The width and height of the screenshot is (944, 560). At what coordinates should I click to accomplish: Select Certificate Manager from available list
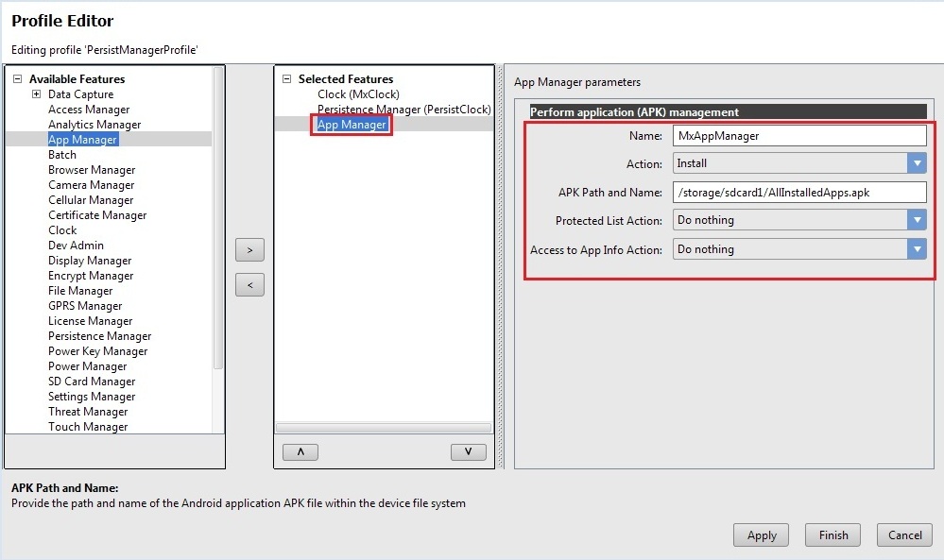97,215
